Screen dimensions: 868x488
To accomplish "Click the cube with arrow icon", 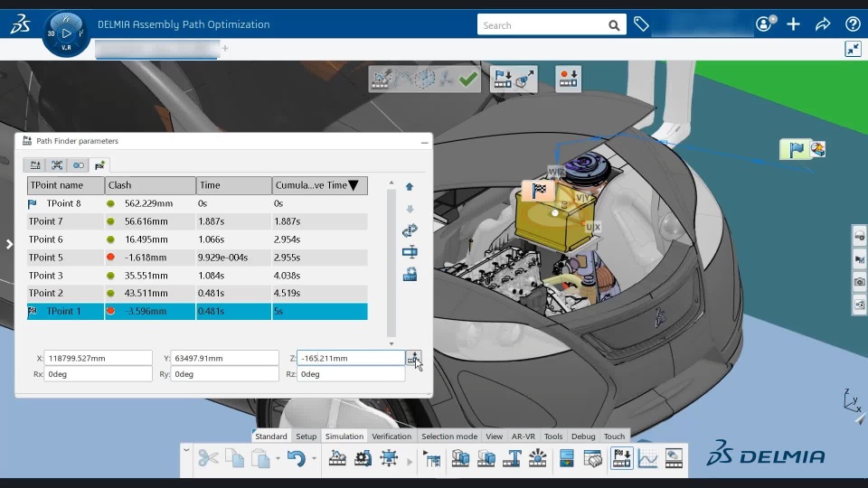I will (x=524, y=80).
